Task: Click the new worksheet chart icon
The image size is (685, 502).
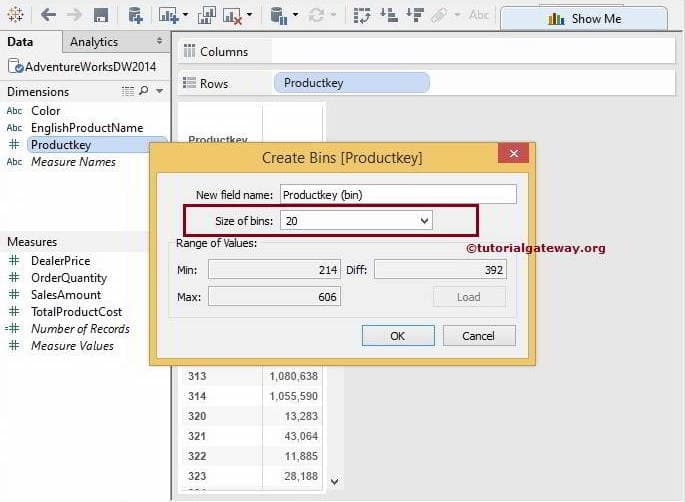Action: tap(169, 16)
